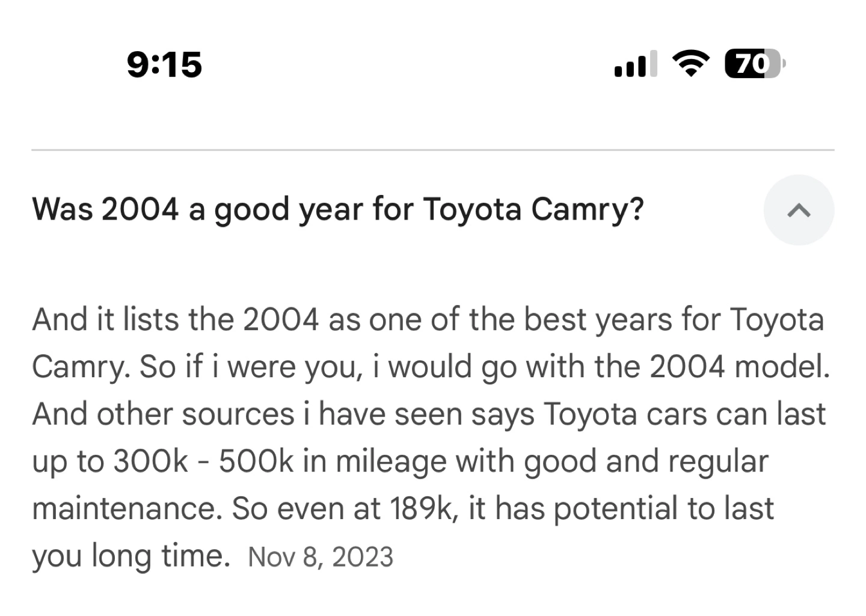Click the word 'maintenance' in the answer
This screenshot has height=616, width=866.
point(123,508)
